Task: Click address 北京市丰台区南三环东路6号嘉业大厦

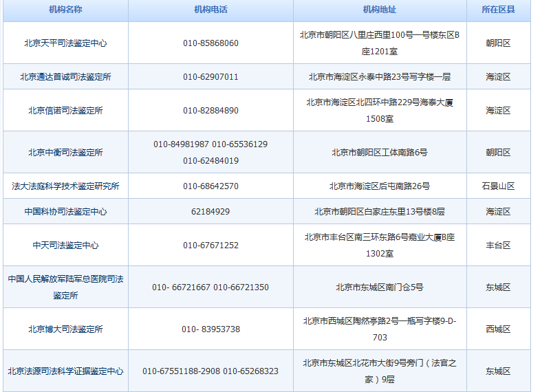Action: tap(380, 246)
